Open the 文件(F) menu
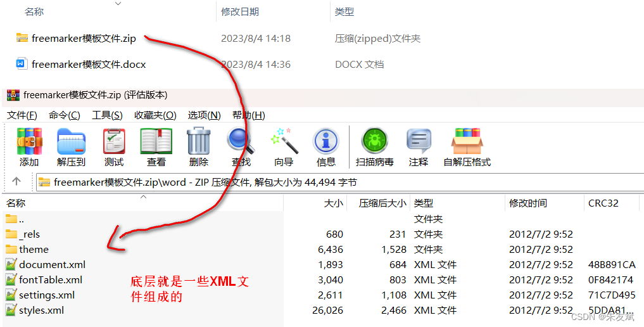Screen dimensions: 644x327 (x=22, y=115)
